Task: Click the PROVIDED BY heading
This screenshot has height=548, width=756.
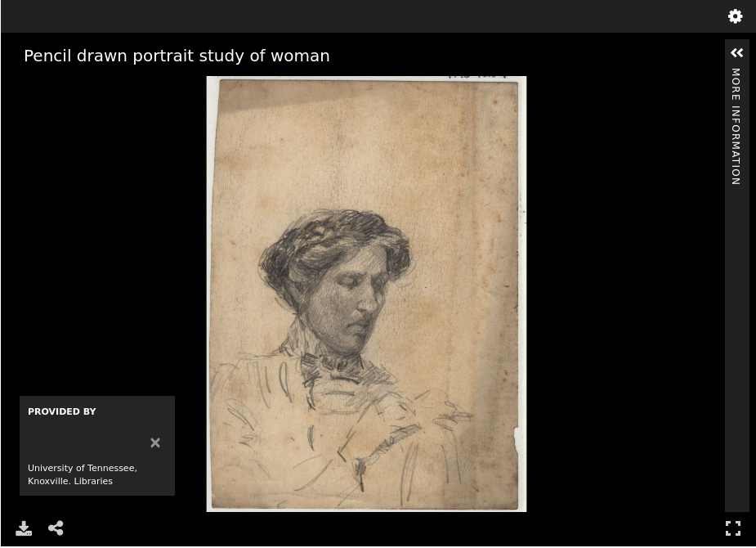Action: pyautogui.click(x=62, y=411)
